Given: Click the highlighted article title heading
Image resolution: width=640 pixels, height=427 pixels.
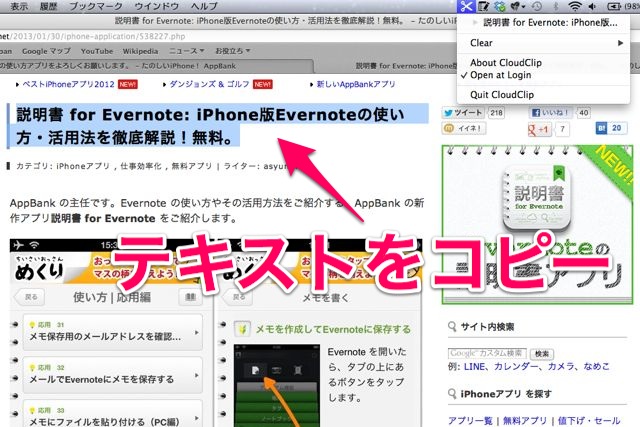Looking at the screenshot, I should 211,126.
